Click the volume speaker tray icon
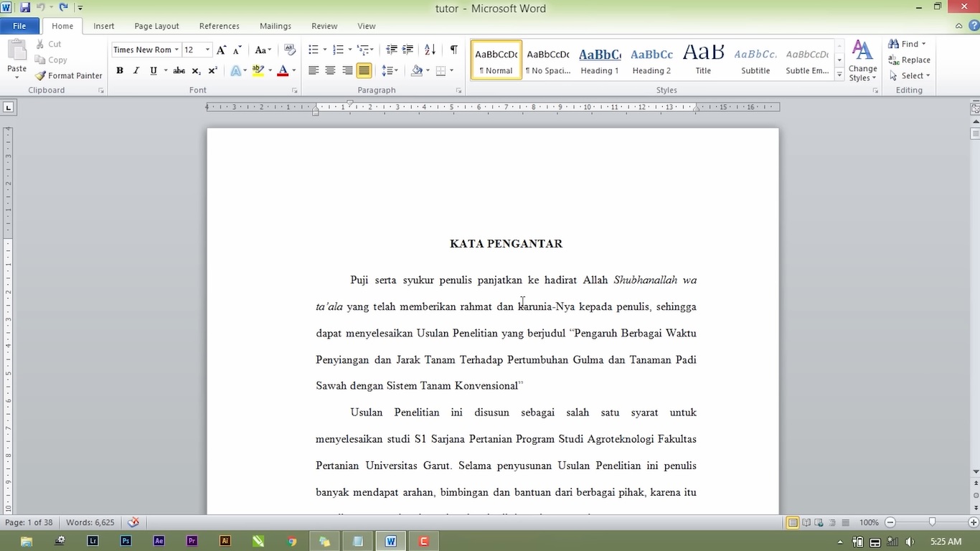This screenshot has width=980, height=551. (x=910, y=542)
